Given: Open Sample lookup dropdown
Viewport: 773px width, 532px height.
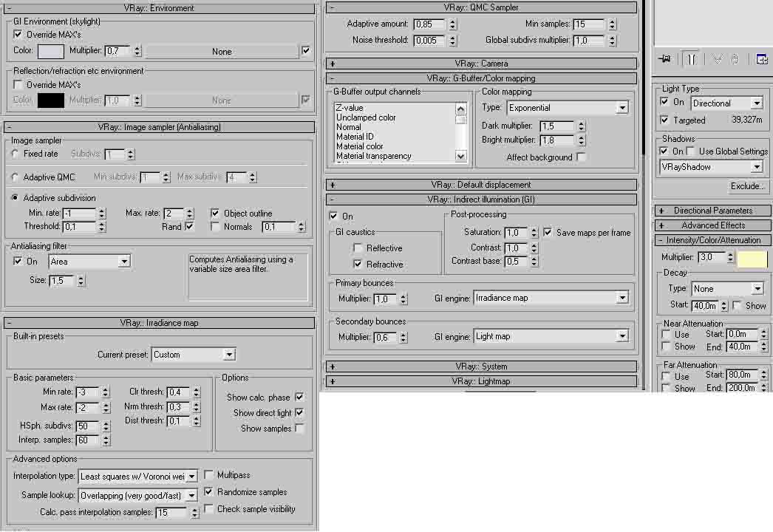Looking at the screenshot, I should click(138, 496).
